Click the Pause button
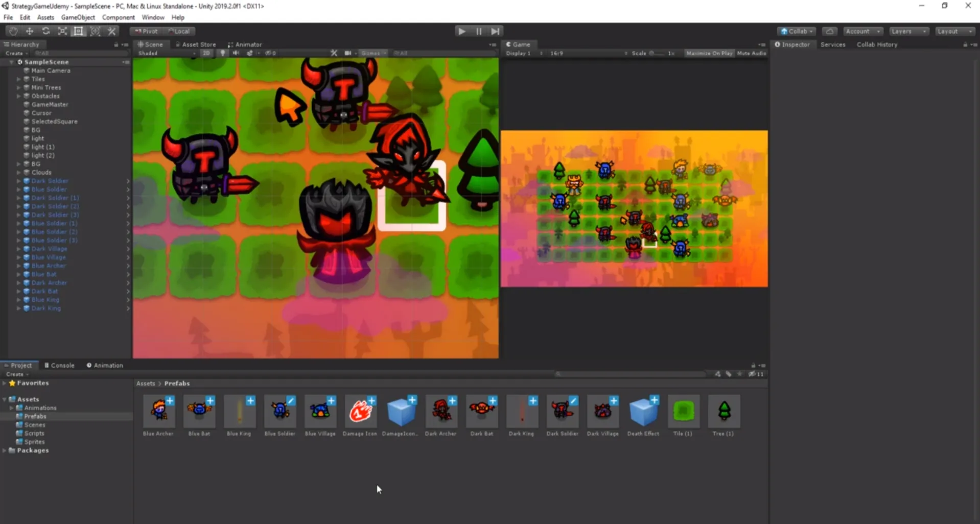The width and height of the screenshot is (980, 524). 479,31
